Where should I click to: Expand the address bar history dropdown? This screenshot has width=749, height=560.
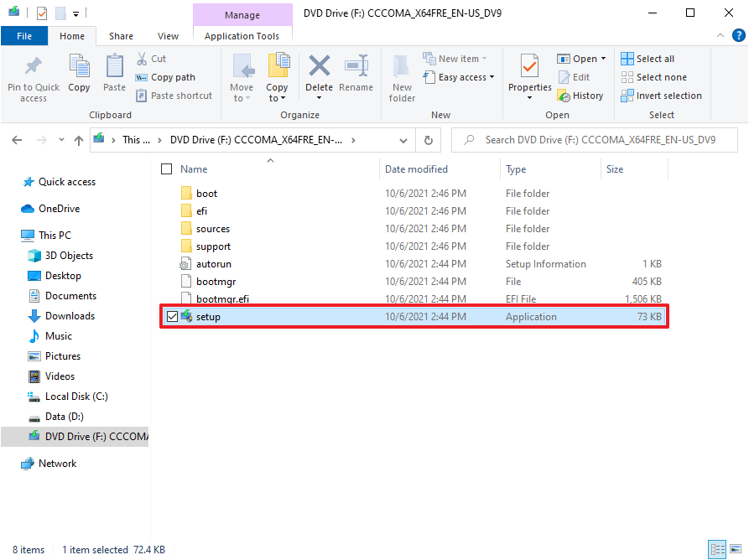pos(403,140)
